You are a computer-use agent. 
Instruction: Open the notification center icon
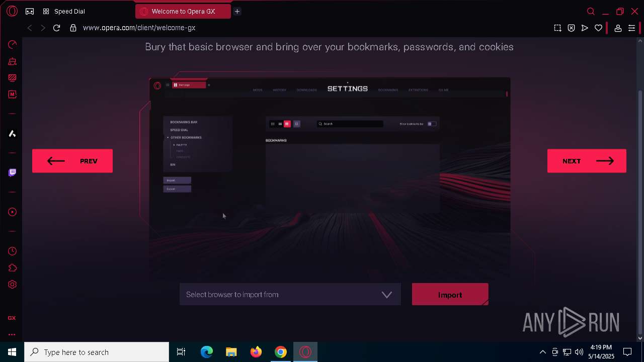click(x=627, y=352)
